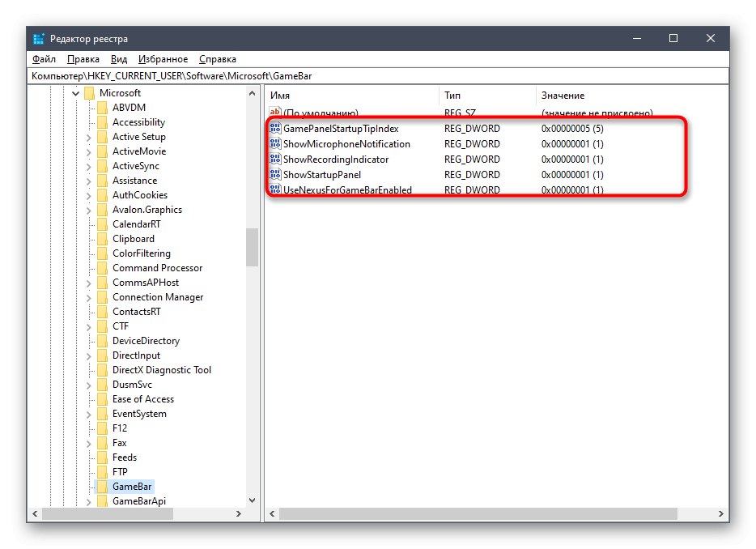Select the GamePanelStartupTipIndex DWORD icon
The height and width of the screenshot is (549, 756).
pyautogui.click(x=275, y=128)
